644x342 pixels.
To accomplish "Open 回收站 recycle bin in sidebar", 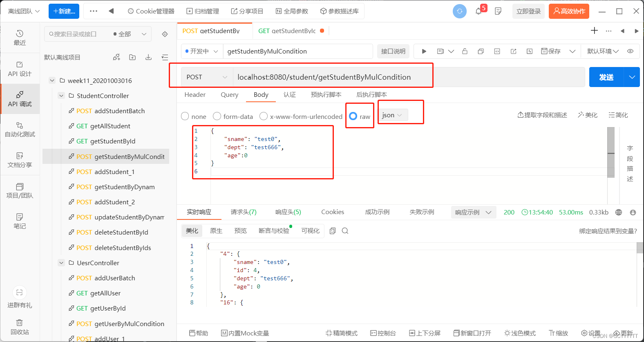I will click(20, 327).
